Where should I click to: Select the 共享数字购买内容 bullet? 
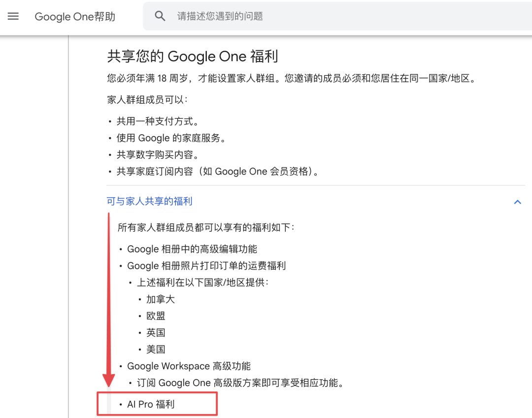click(158, 155)
